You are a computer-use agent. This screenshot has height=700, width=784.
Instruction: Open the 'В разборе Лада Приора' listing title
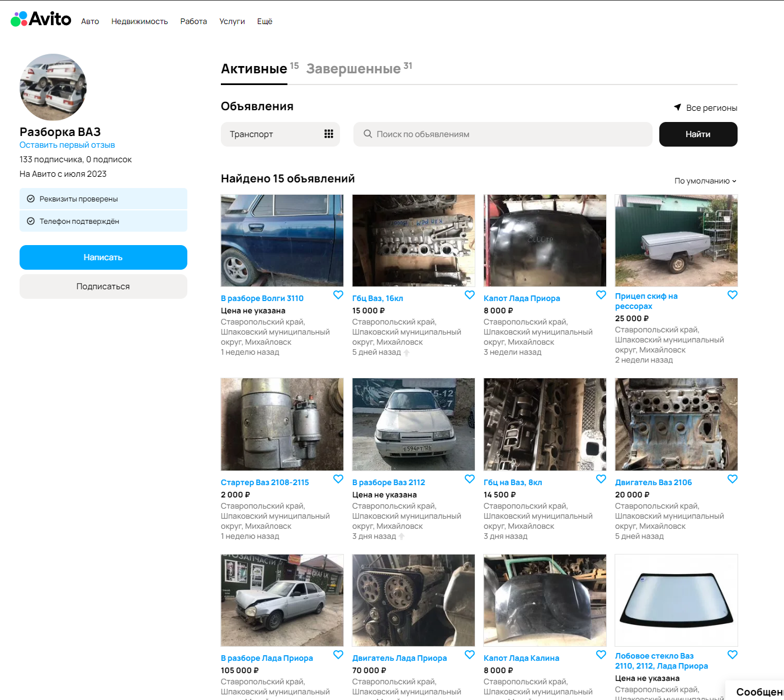click(267, 658)
